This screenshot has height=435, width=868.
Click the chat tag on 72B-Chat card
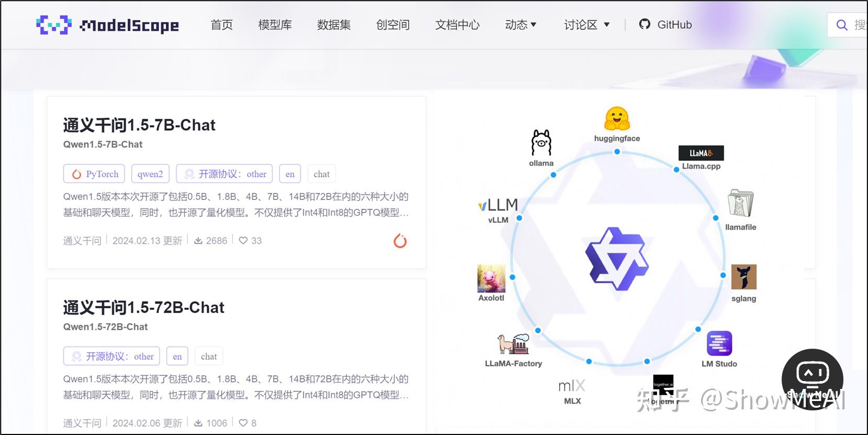tap(209, 356)
